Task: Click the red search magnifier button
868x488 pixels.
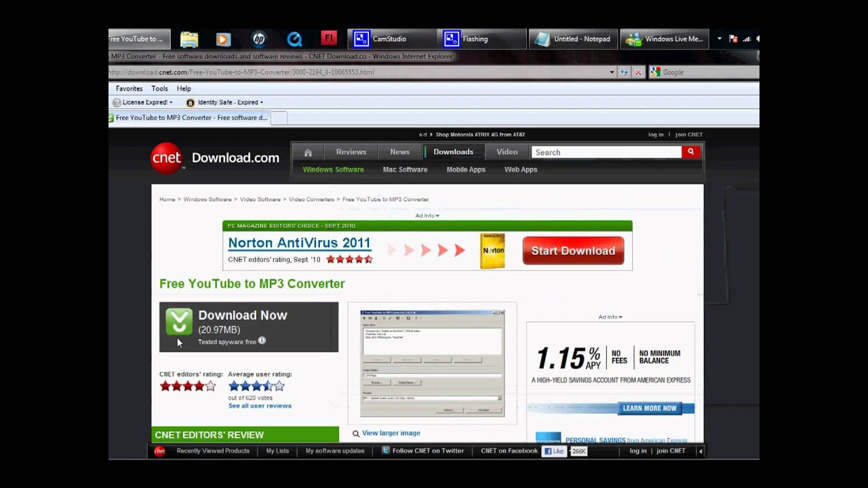Action: pyautogui.click(x=690, y=152)
